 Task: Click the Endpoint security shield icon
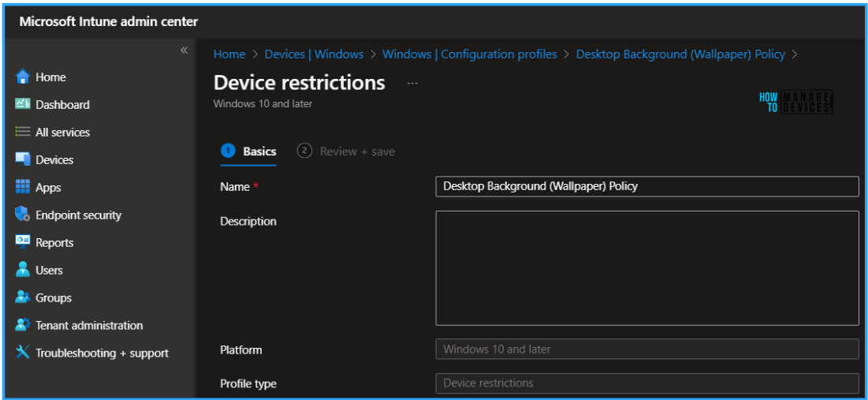point(23,215)
